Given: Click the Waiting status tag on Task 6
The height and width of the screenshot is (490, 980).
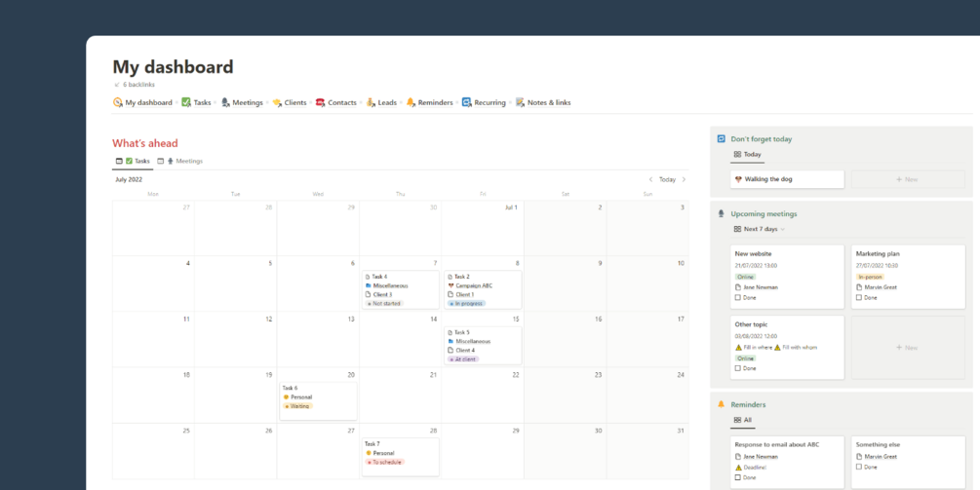Looking at the screenshot, I should point(297,405).
